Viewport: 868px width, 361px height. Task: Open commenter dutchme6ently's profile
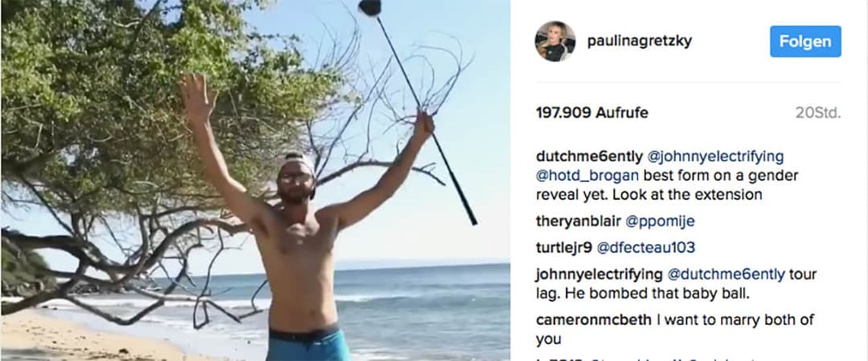click(589, 156)
